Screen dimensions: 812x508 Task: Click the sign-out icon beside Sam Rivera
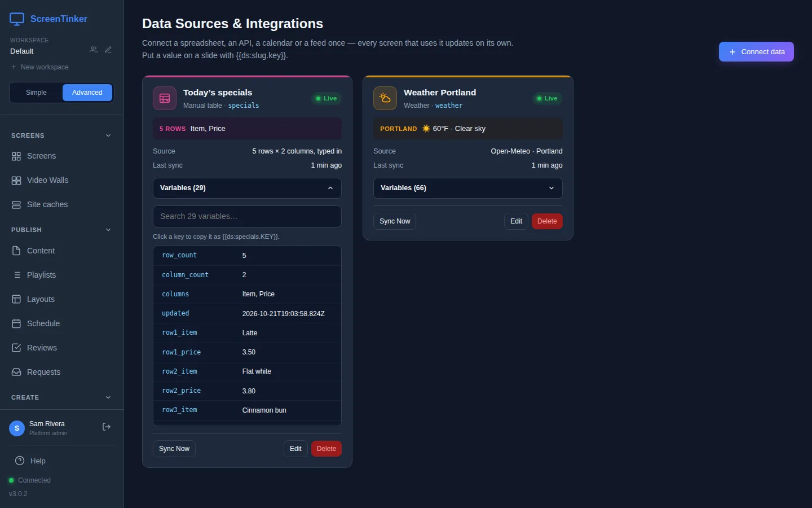pyautogui.click(x=107, y=427)
